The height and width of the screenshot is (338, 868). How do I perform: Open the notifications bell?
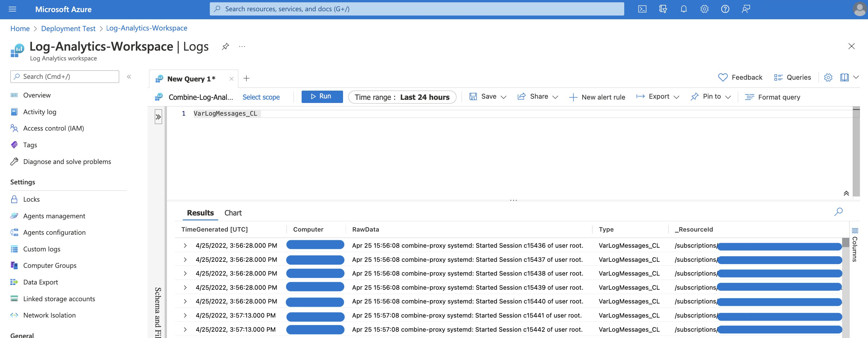(x=684, y=9)
